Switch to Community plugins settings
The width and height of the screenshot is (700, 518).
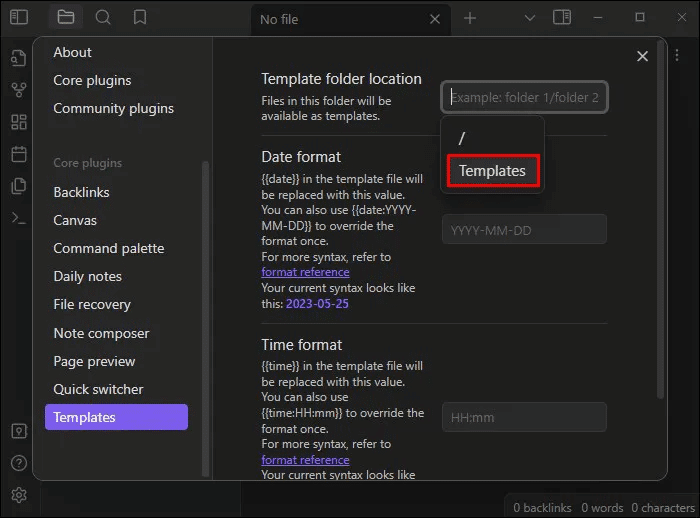113,108
